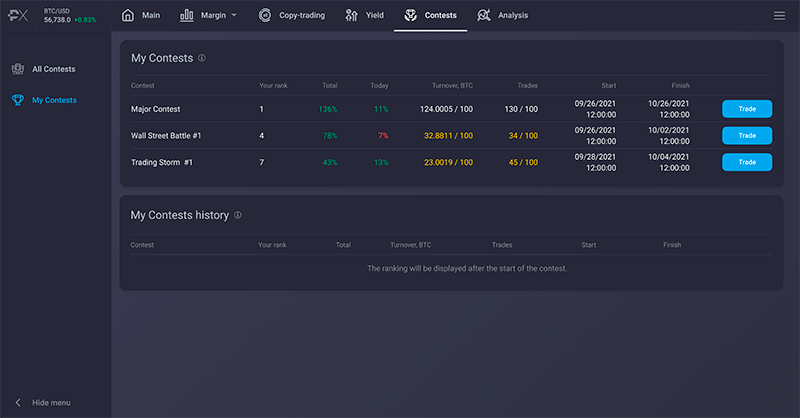Click the Copy-trading target icon
The height and width of the screenshot is (418, 800).
click(x=265, y=15)
